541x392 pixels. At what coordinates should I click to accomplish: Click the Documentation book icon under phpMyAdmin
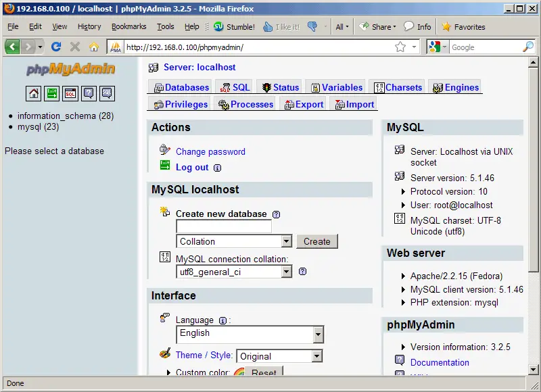(400, 361)
